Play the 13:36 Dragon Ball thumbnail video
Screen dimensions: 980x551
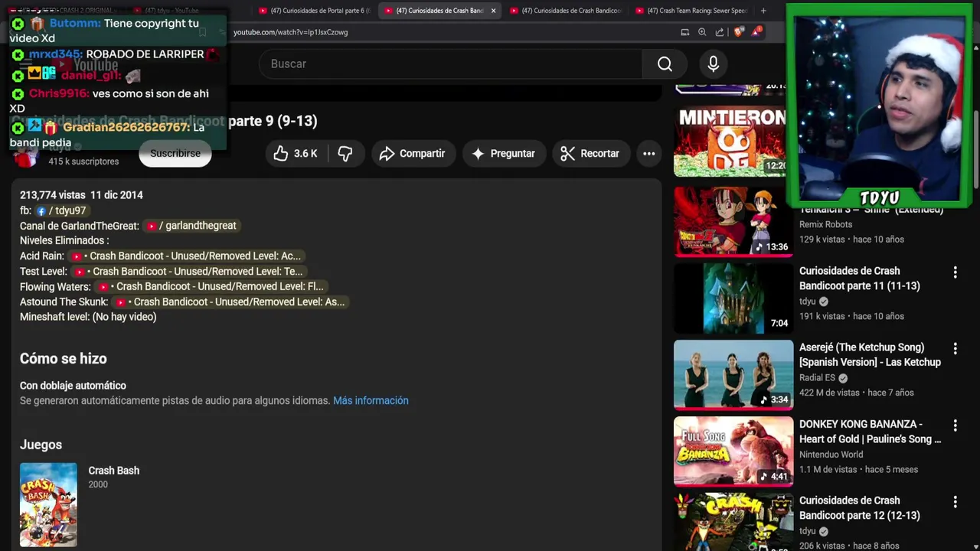pos(733,222)
